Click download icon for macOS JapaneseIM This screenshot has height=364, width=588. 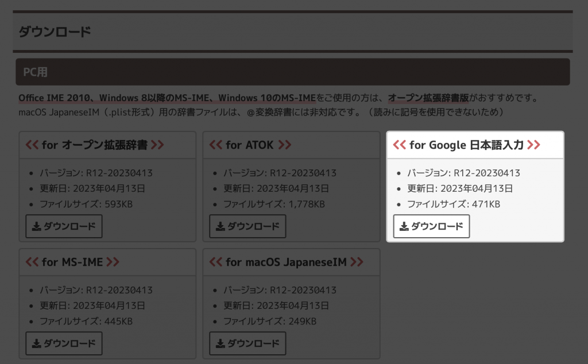click(220, 343)
